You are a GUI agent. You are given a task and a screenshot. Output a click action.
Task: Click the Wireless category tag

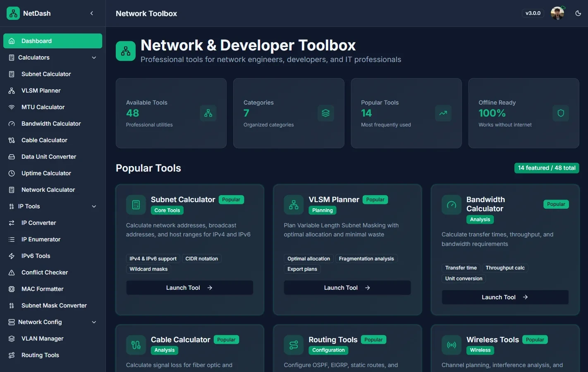[x=480, y=350]
